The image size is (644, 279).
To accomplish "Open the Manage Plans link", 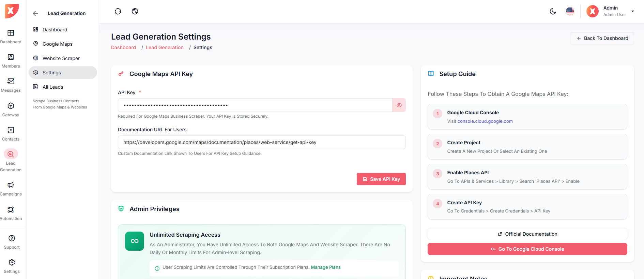I will click(325, 267).
